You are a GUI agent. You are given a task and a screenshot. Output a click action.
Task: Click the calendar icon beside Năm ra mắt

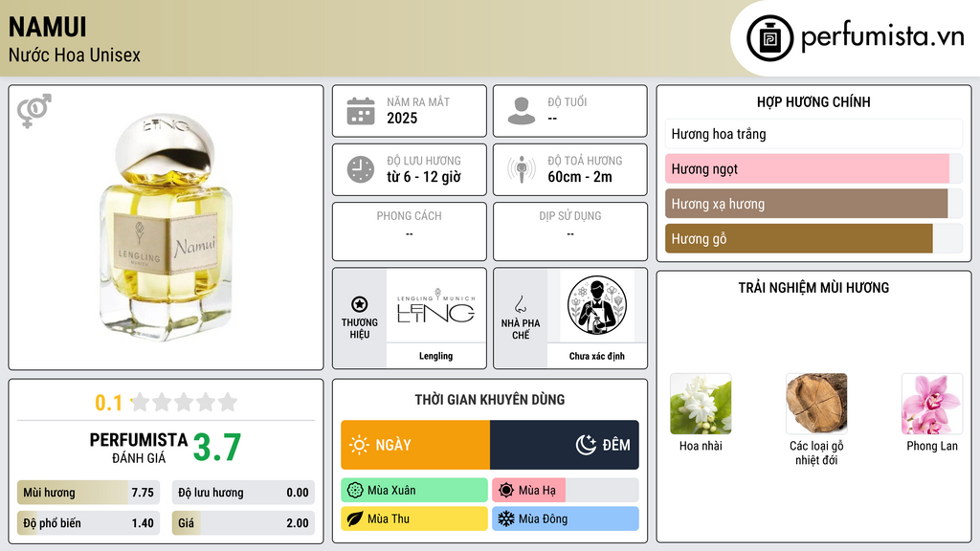[361, 111]
